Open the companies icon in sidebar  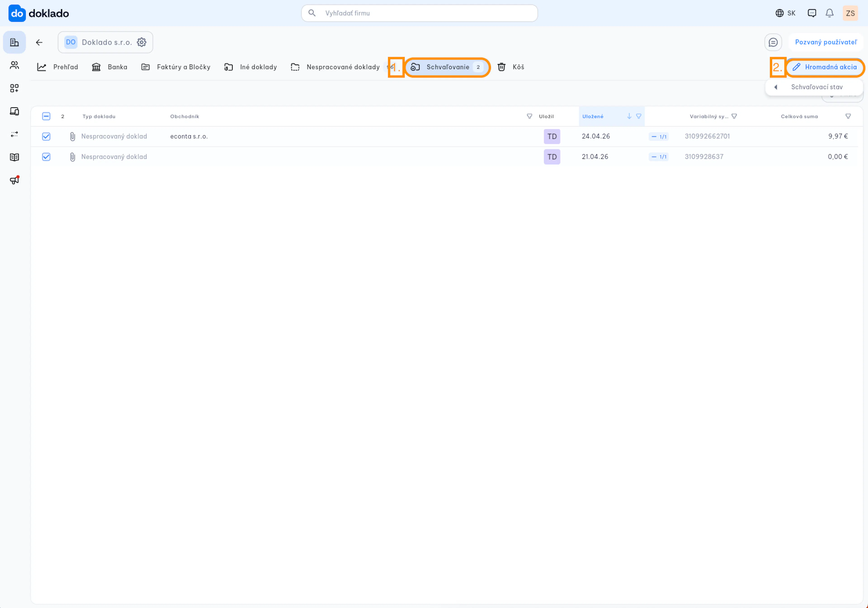coord(14,42)
